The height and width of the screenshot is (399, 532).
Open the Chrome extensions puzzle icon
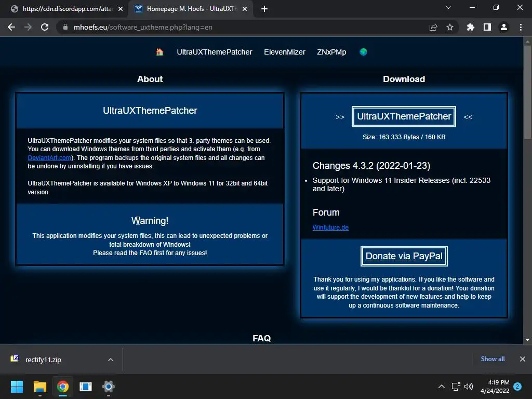click(471, 27)
